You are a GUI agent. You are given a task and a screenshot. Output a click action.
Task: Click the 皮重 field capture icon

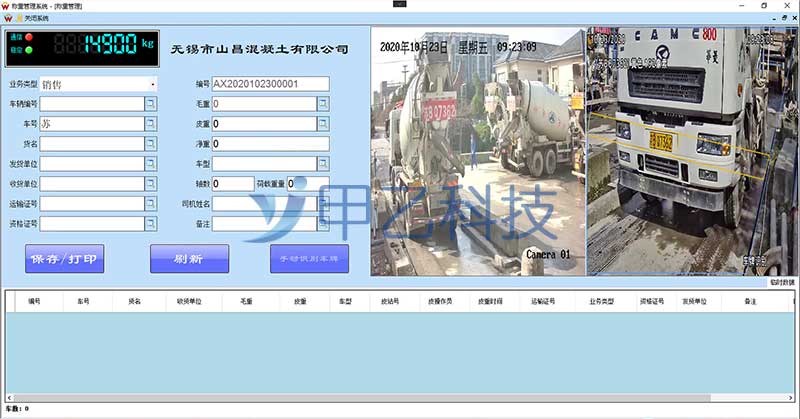tap(323, 124)
